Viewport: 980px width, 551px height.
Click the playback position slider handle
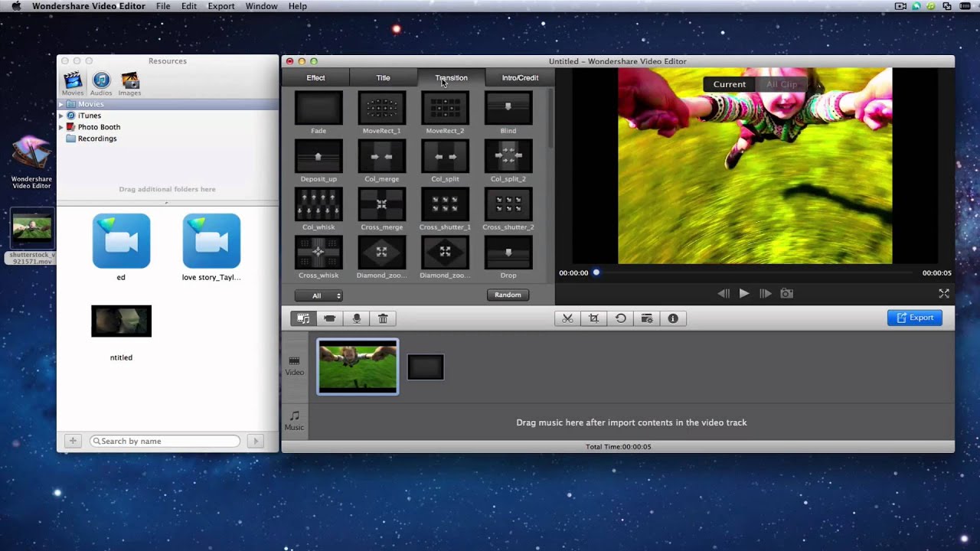[x=596, y=272]
